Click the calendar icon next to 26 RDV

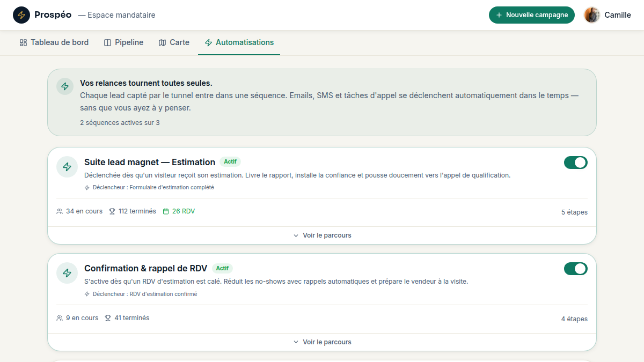click(166, 211)
